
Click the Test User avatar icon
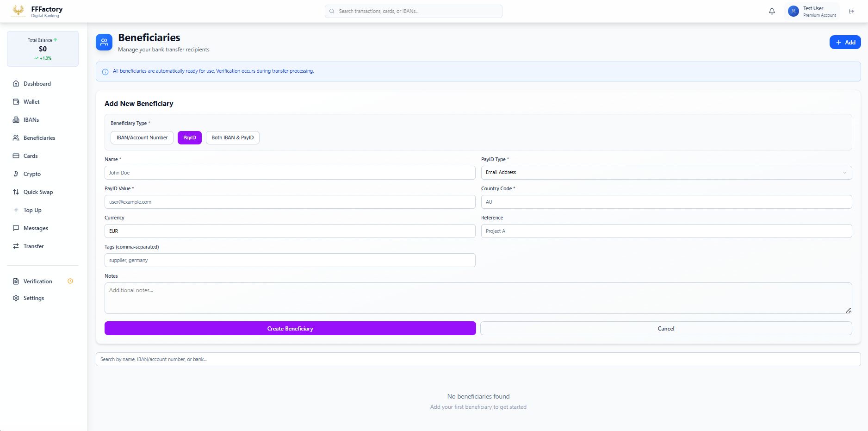tap(794, 11)
